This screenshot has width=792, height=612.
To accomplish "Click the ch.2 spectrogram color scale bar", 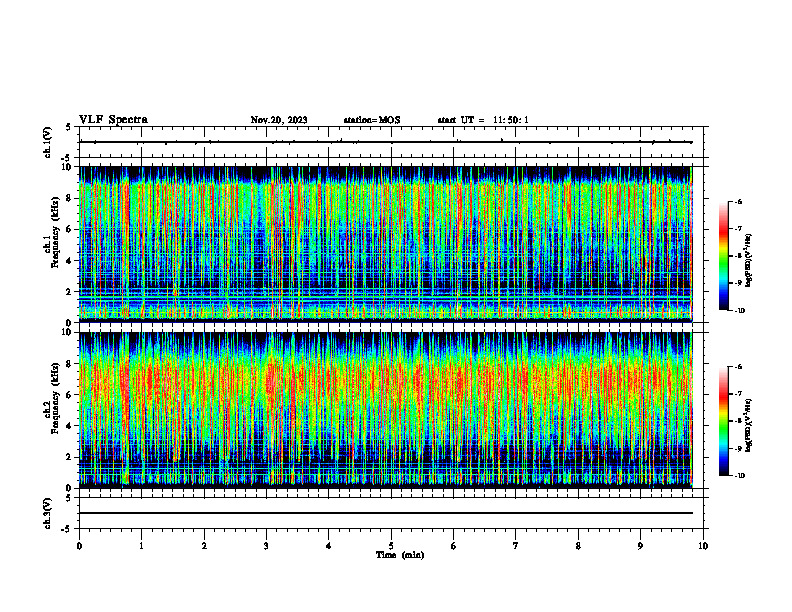I will tap(723, 421).
